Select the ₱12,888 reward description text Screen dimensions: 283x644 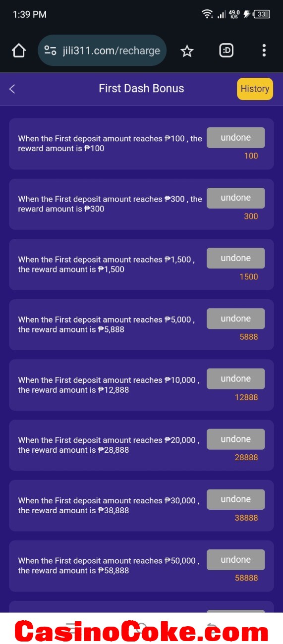109,385
